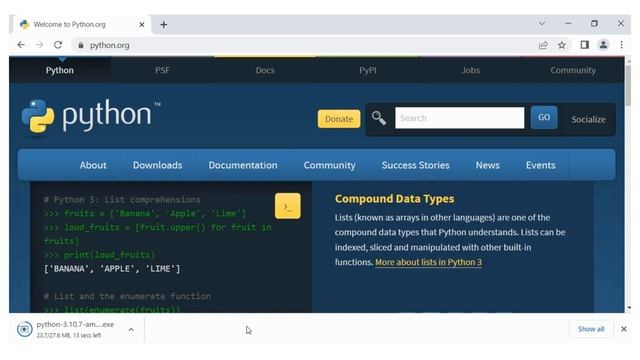
Task: Submit search with the GO button
Action: coord(544,118)
